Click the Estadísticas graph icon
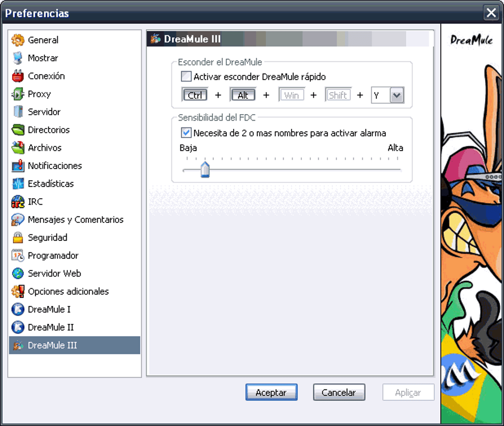This screenshot has height=426, width=504. 18,183
